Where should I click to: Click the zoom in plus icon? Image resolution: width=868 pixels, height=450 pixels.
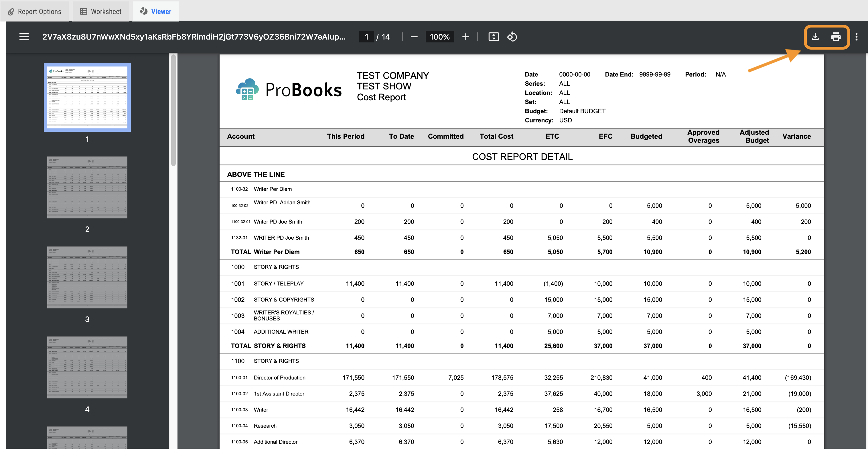click(x=465, y=37)
